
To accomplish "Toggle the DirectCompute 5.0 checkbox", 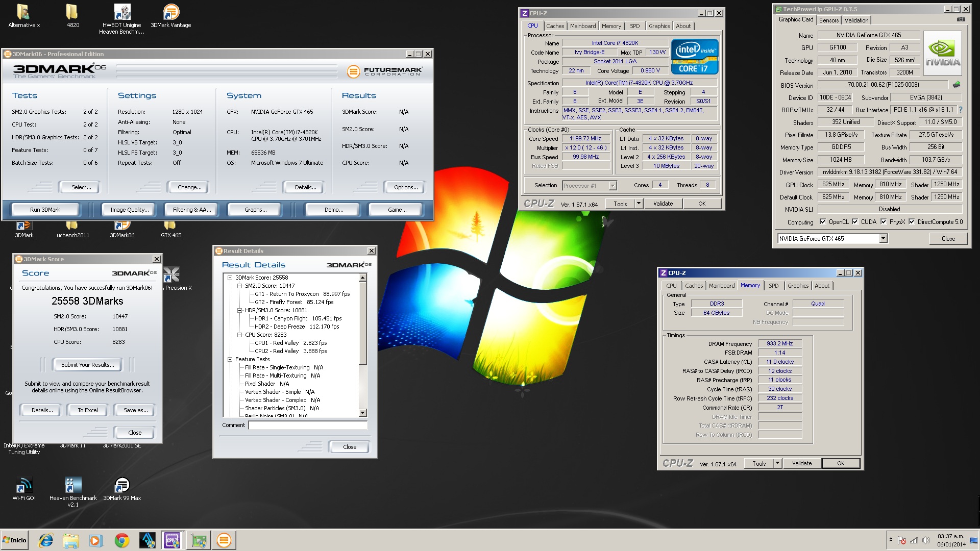I will point(912,221).
